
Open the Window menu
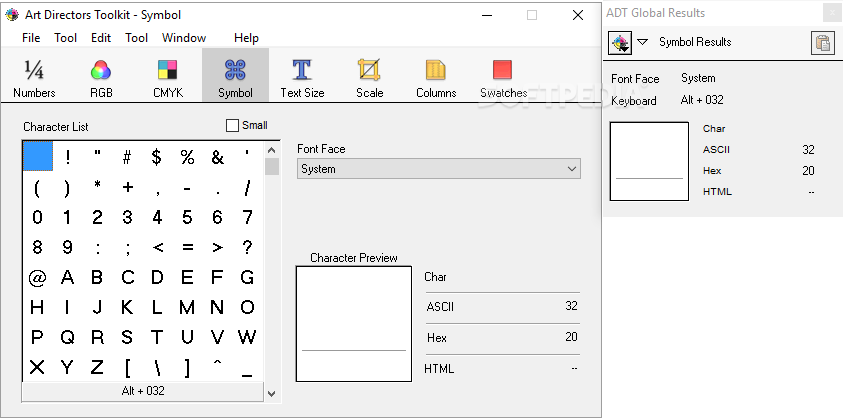tap(184, 38)
